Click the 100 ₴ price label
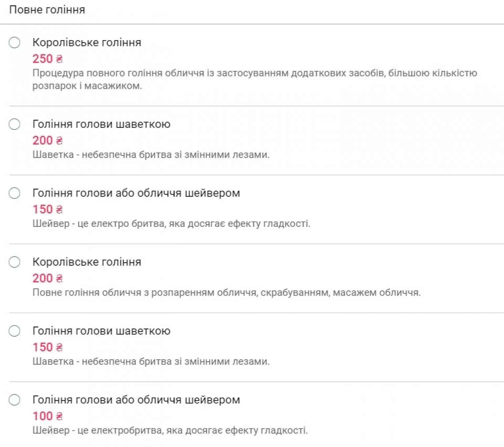 (x=48, y=416)
